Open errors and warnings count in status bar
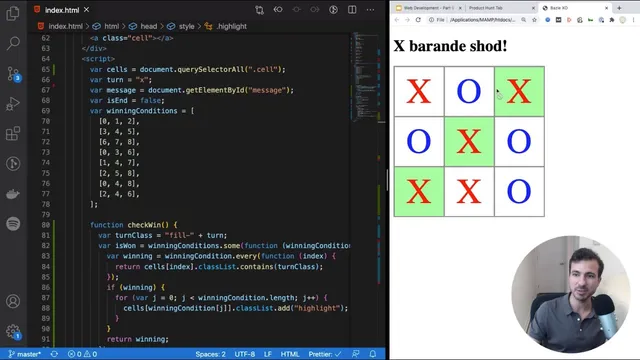Viewport: 640px width, 360px height. 82,354
